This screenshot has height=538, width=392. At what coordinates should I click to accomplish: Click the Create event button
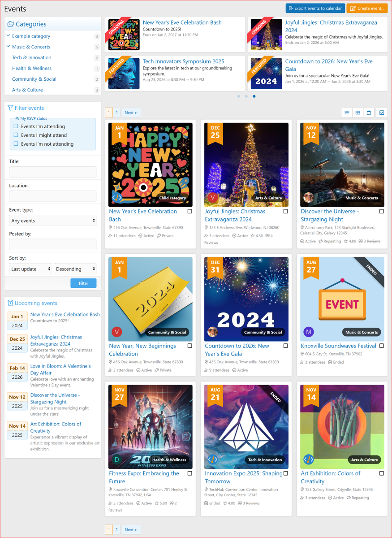coord(367,8)
